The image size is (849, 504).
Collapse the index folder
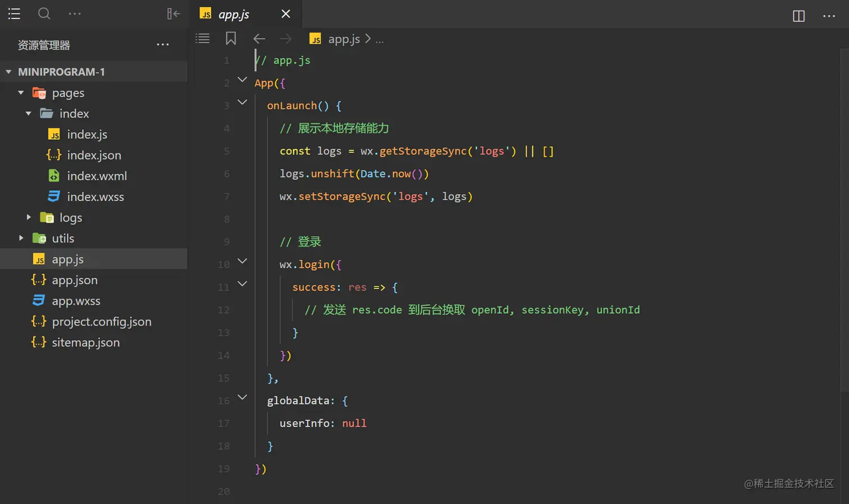click(x=29, y=113)
